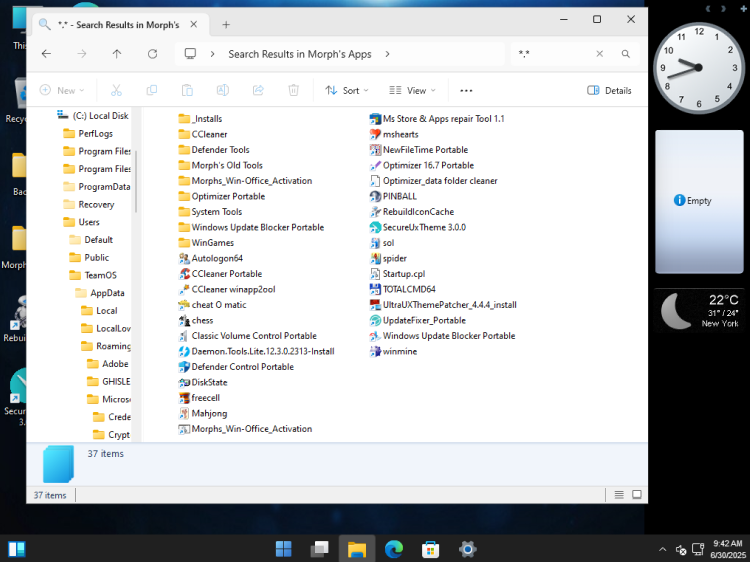This screenshot has height=562, width=750.
Task: Clear the search box with X
Action: pyautogui.click(x=599, y=54)
